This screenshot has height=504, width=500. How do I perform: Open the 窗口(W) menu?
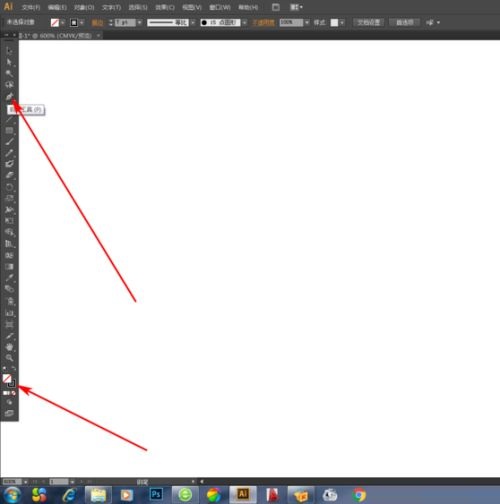tap(220, 7)
